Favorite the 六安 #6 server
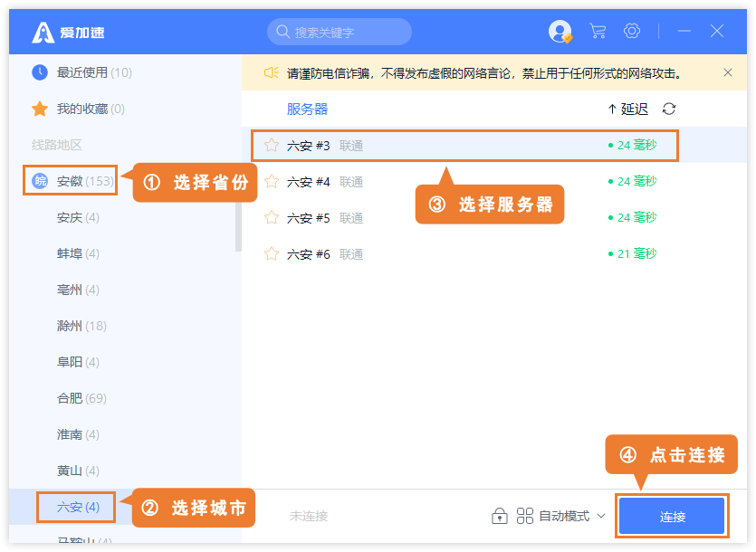Viewport: 756px width, 552px height. tap(272, 254)
